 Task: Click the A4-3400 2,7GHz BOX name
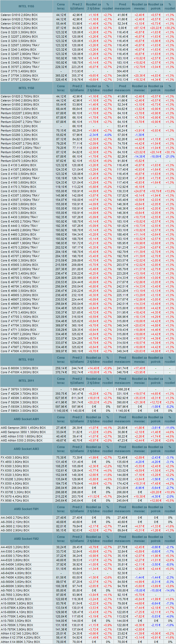[x=15, y=518]
